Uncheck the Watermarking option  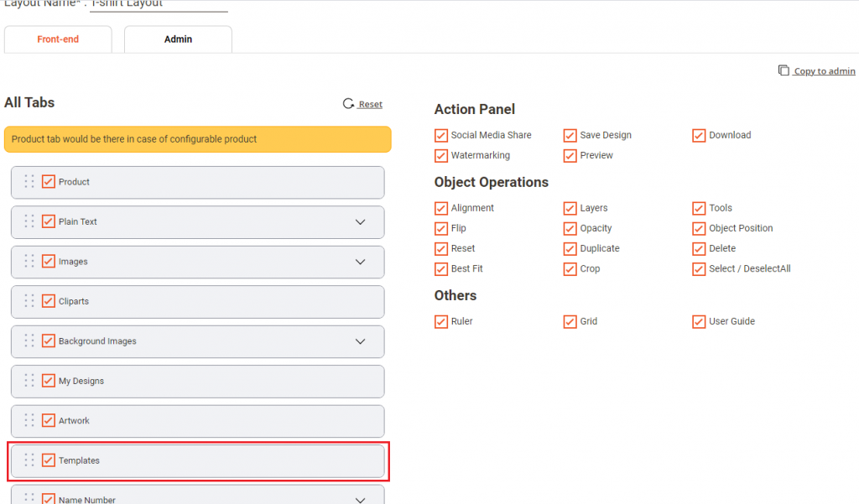pyautogui.click(x=441, y=156)
